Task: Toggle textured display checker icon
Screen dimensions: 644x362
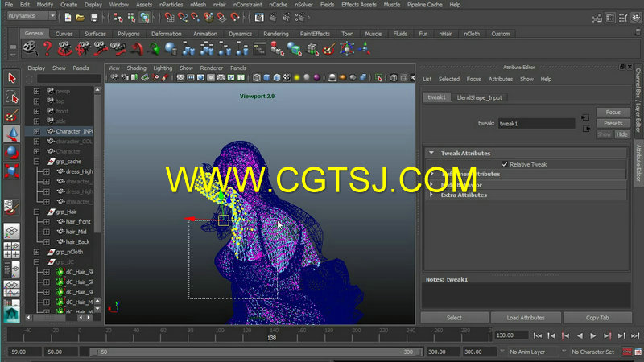Action: [287, 77]
